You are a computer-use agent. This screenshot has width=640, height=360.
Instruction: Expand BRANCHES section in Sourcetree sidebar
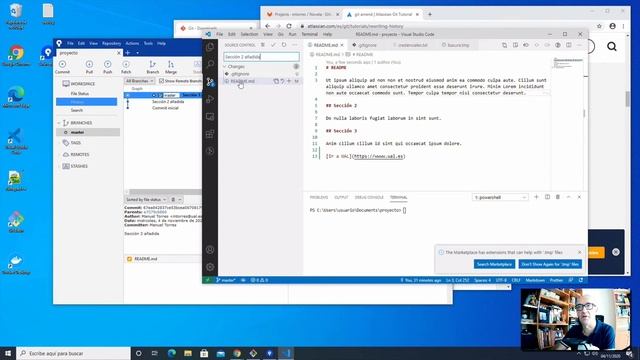click(59, 123)
